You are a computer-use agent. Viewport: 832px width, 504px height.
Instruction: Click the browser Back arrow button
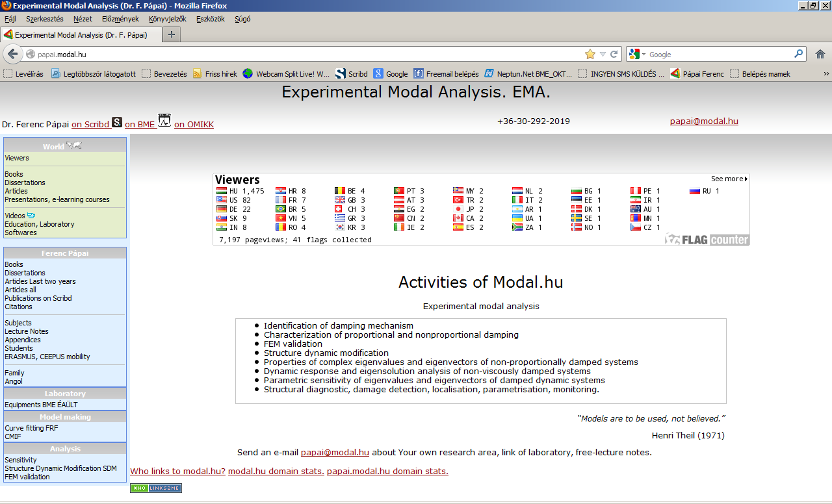coord(12,54)
